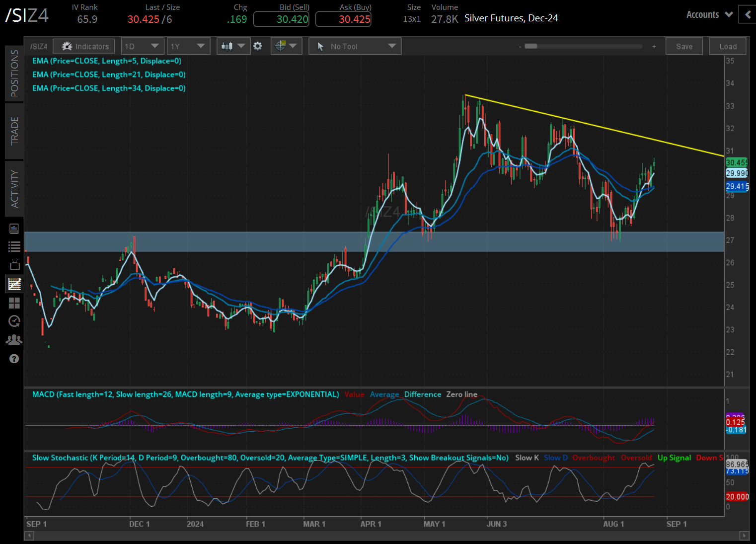
Task: Open the chart settings gear icon
Action: pos(257,46)
